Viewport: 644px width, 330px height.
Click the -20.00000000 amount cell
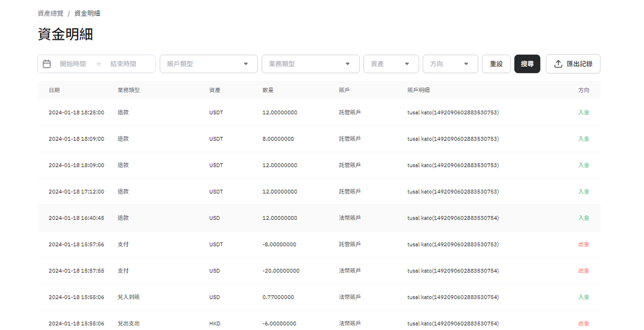pos(281,271)
